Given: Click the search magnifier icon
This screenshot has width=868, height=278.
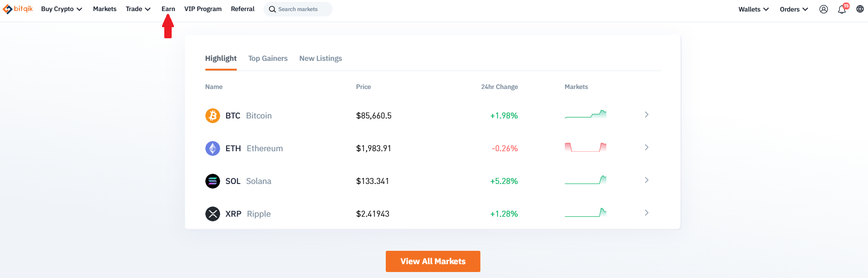Looking at the screenshot, I should (x=272, y=9).
